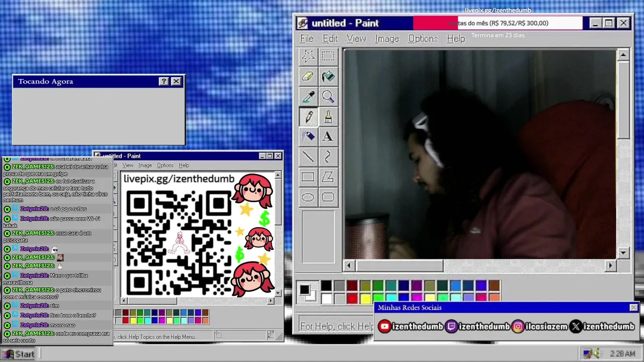Choose the Fill With Color bucket tool
The height and width of the screenshot is (362, 644).
point(328,76)
